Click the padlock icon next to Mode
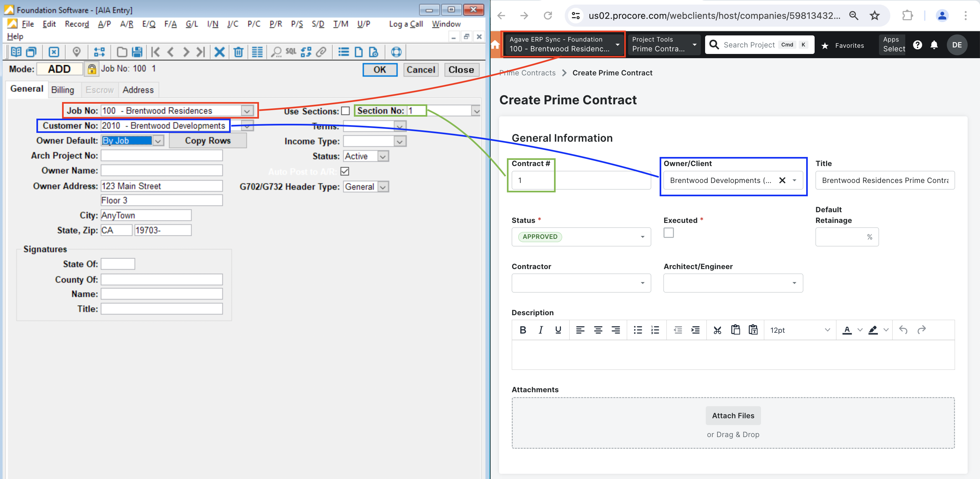Screen dimensions: 980x479 tap(92, 69)
